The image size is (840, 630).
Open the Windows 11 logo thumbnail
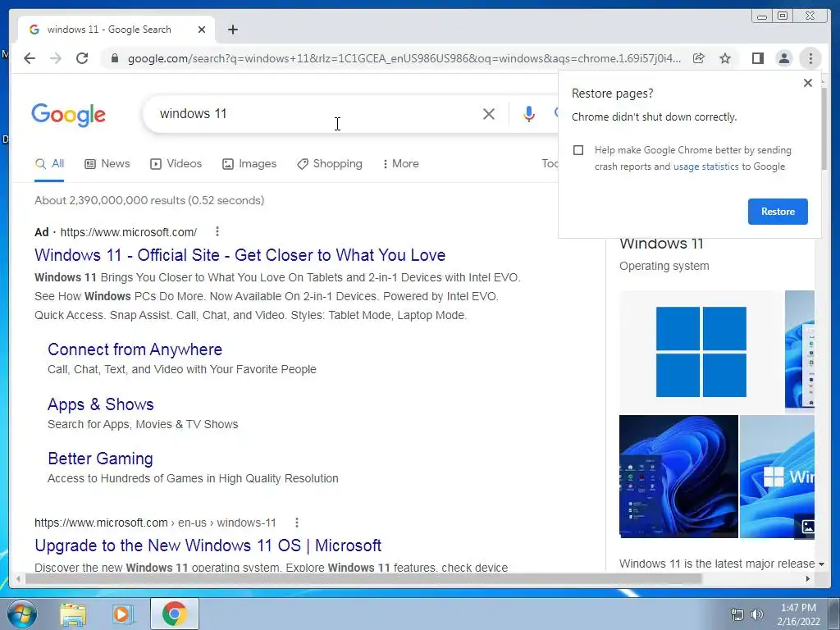[x=701, y=351]
